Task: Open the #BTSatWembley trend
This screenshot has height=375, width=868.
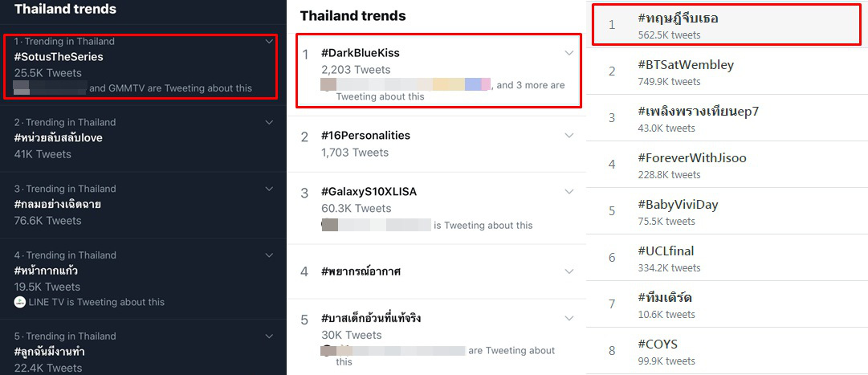Action: pyautogui.click(x=685, y=65)
